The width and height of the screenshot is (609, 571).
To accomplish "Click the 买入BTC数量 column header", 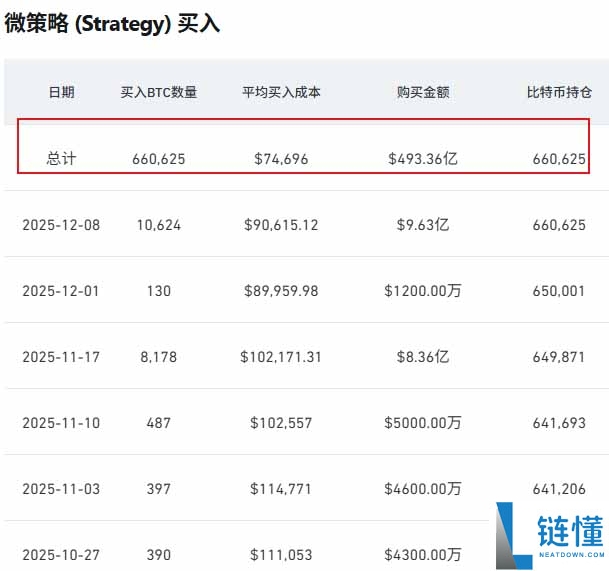I will click(158, 92).
